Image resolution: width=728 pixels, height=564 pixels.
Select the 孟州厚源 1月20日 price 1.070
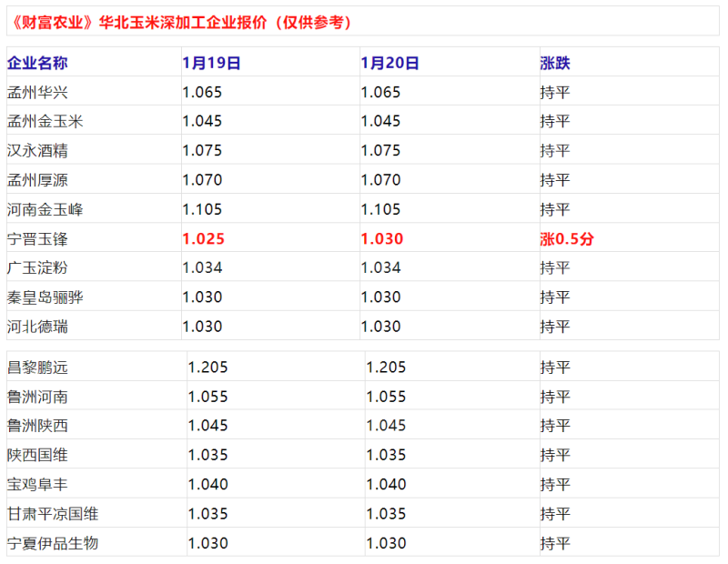pyautogui.click(x=380, y=180)
